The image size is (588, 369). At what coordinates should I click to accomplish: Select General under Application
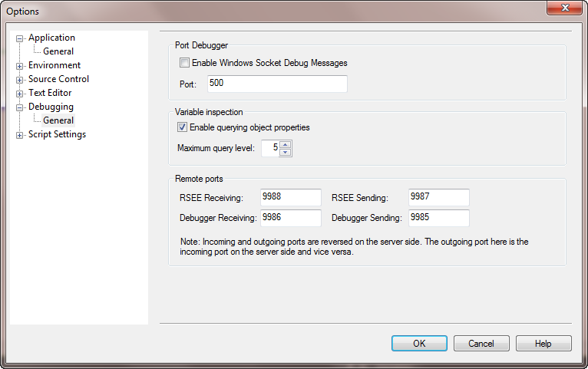pos(58,51)
